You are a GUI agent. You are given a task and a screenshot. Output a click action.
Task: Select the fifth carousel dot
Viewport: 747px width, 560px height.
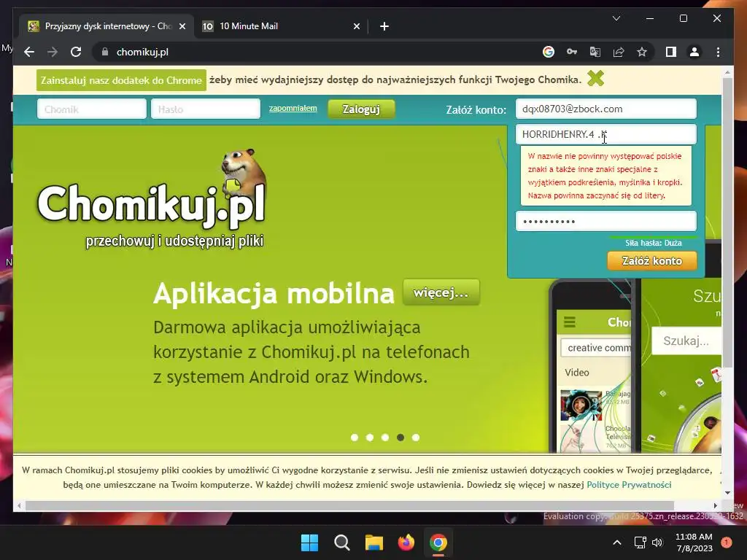coord(415,437)
